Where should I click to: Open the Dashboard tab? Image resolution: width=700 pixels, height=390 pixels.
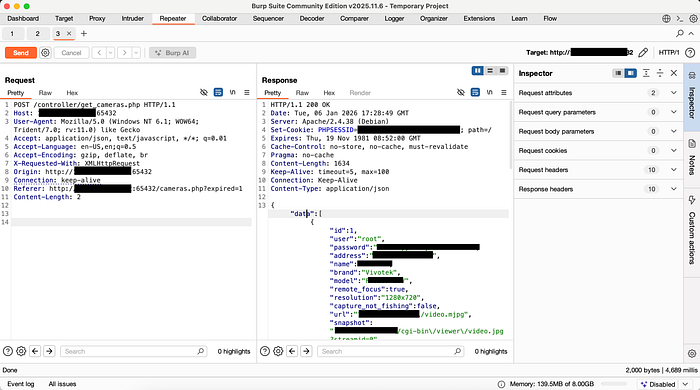pyautogui.click(x=23, y=18)
